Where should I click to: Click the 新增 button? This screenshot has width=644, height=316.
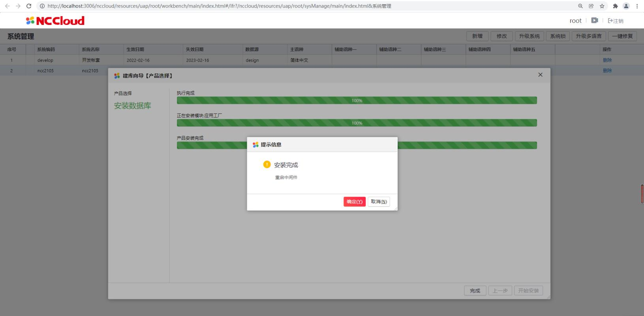[x=477, y=36]
